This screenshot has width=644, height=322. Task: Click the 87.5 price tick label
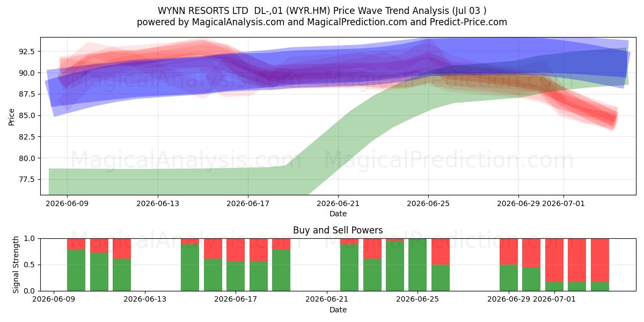click(x=27, y=94)
